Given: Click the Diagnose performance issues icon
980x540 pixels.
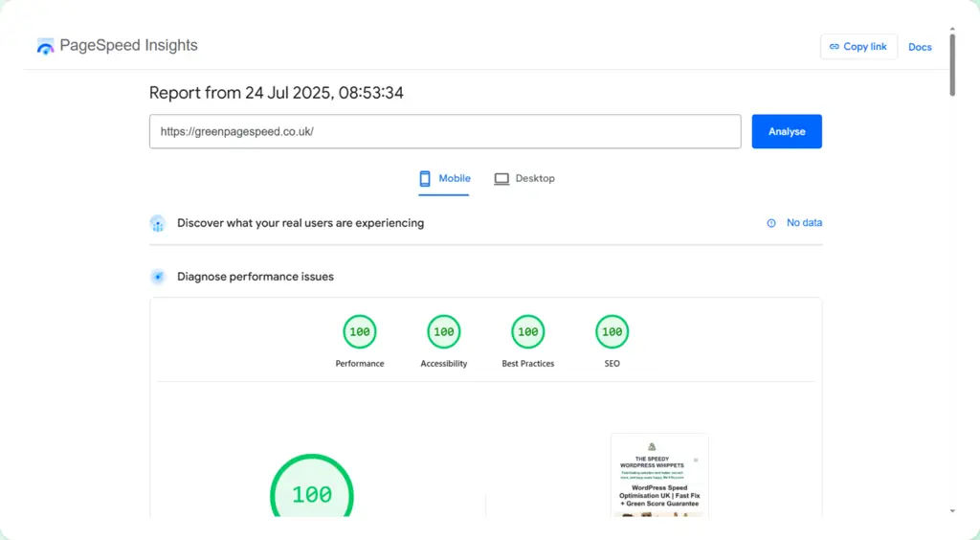Looking at the screenshot, I should pyautogui.click(x=158, y=277).
